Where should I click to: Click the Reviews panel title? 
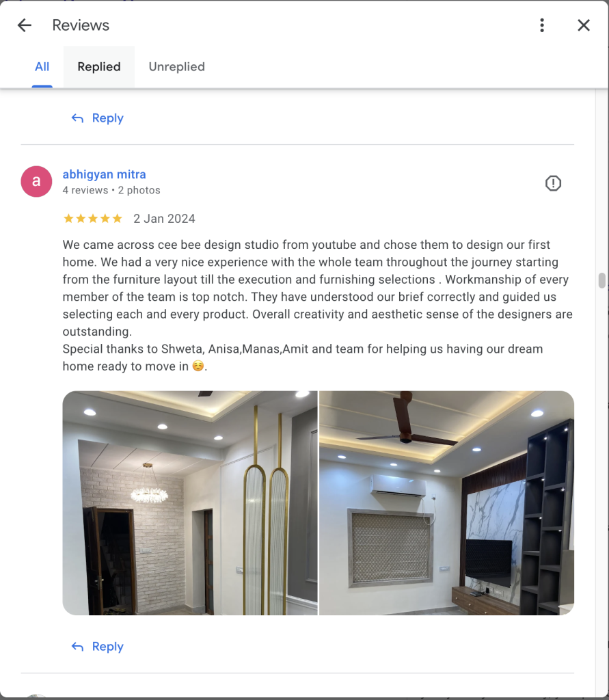(81, 25)
